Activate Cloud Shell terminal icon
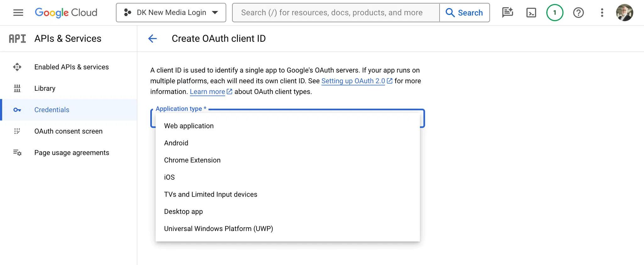Viewport: 644px width, 265px height. click(x=531, y=13)
